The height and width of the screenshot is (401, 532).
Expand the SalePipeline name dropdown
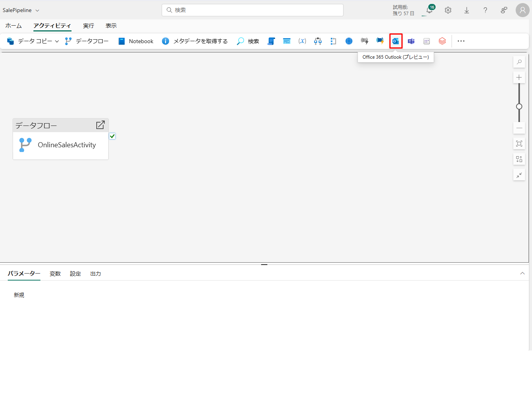pos(37,10)
